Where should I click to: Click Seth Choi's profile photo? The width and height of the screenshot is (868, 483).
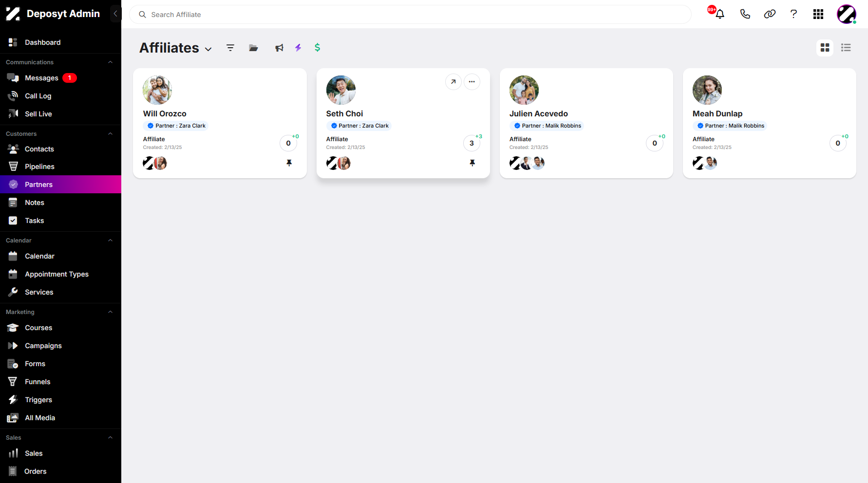coord(341,90)
